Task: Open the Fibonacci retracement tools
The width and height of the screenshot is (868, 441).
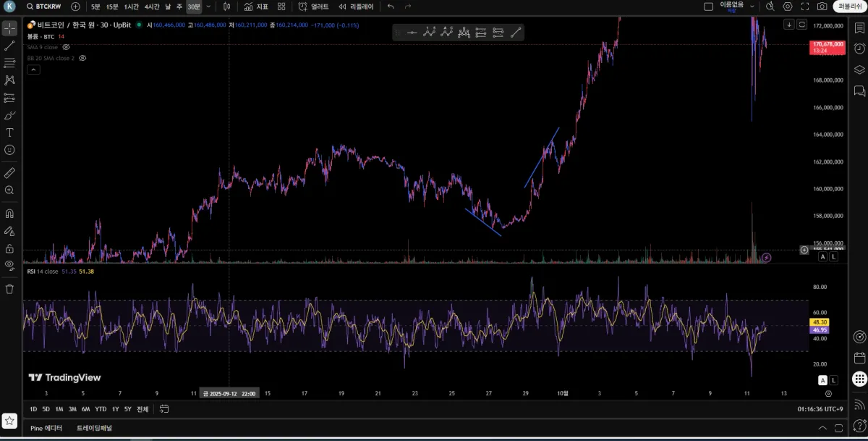Action: coord(9,63)
